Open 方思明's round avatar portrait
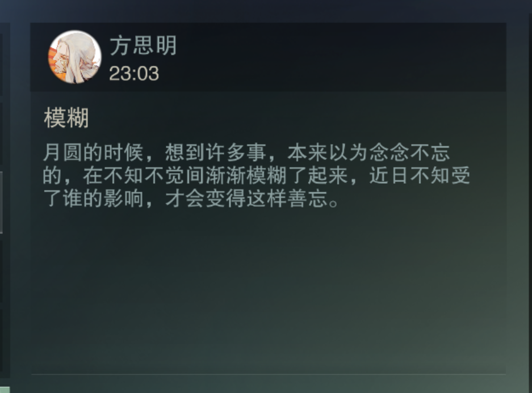The height and width of the screenshot is (393, 532). 74,57
